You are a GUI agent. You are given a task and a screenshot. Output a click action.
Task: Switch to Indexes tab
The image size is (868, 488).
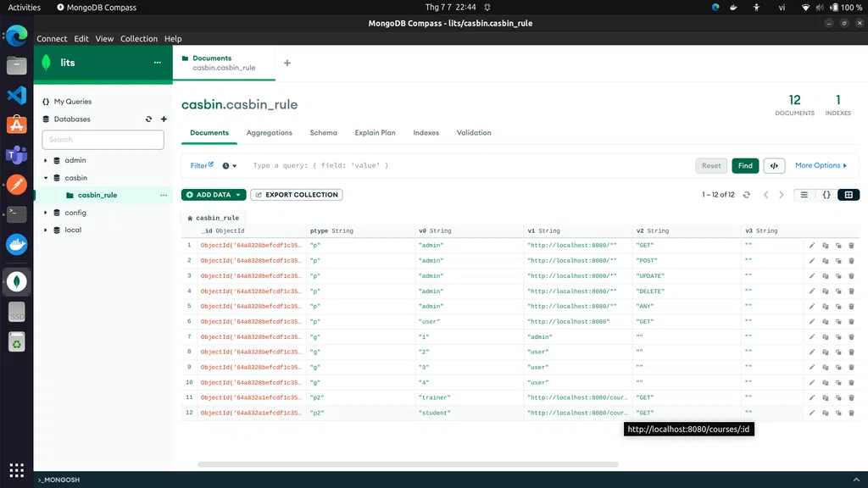click(426, 133)
